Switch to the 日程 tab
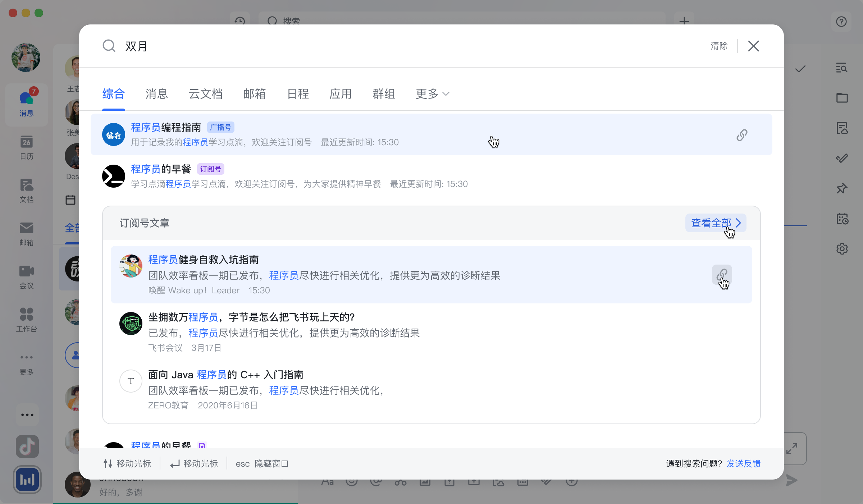 298,94
